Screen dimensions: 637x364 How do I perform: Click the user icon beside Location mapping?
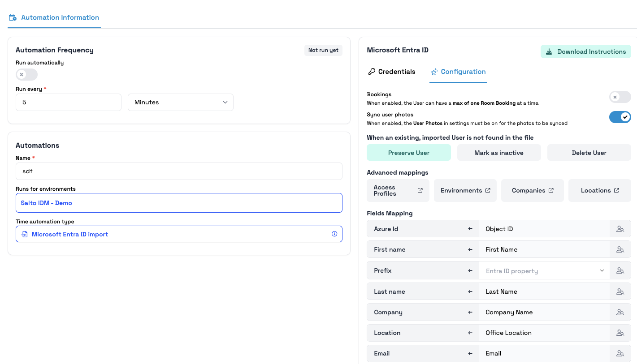(x=620, y=333)
